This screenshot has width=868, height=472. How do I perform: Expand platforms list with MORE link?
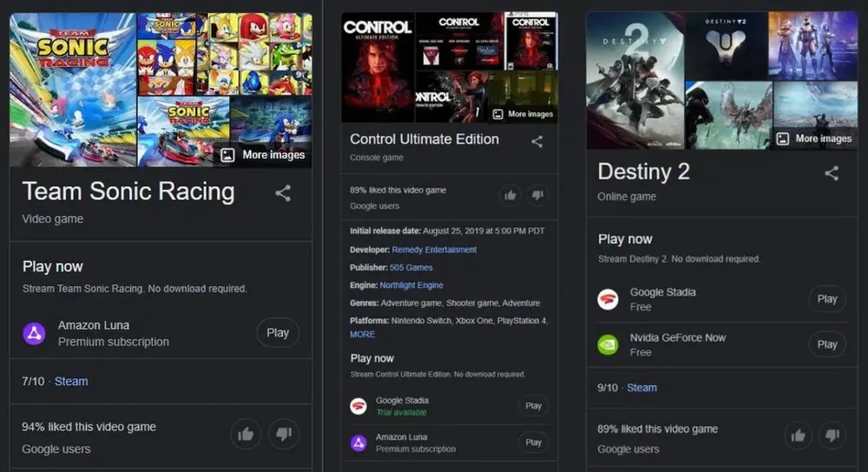click(362, 335)
